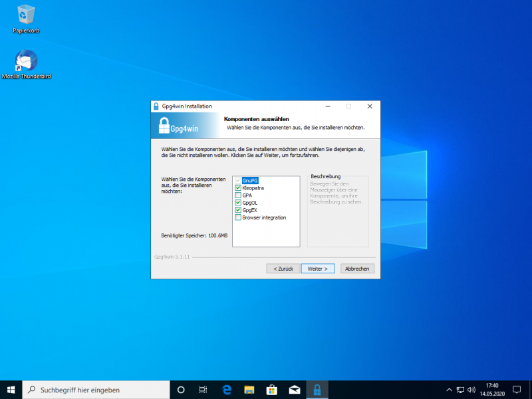Disable the GpgOL component checkbox
Image resolution: width=532 pixels, height=399 pixels.
click(238, 203)
